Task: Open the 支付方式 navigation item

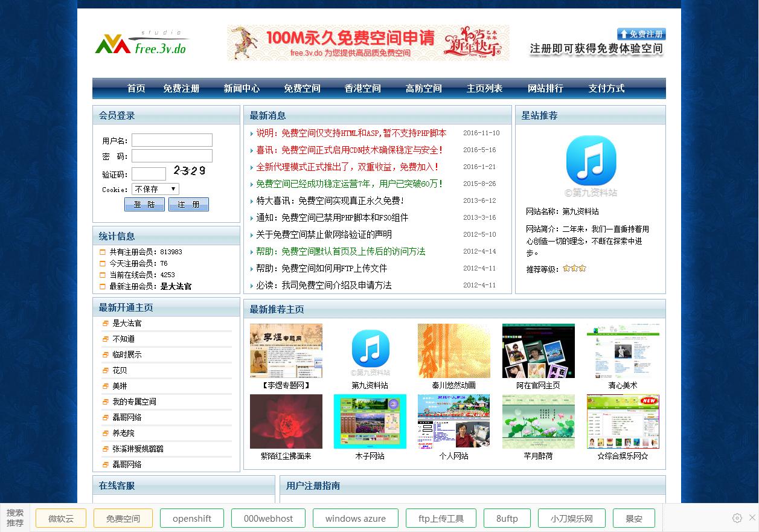Action: coord(606,88)
